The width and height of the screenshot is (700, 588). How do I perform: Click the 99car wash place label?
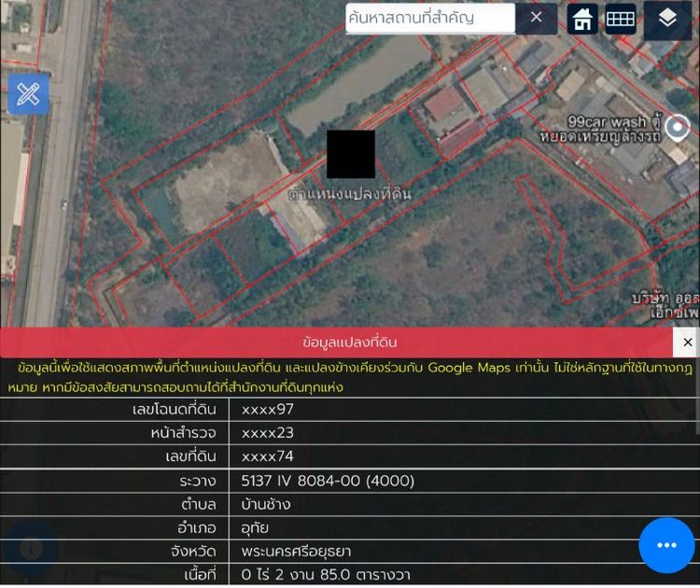600,129
